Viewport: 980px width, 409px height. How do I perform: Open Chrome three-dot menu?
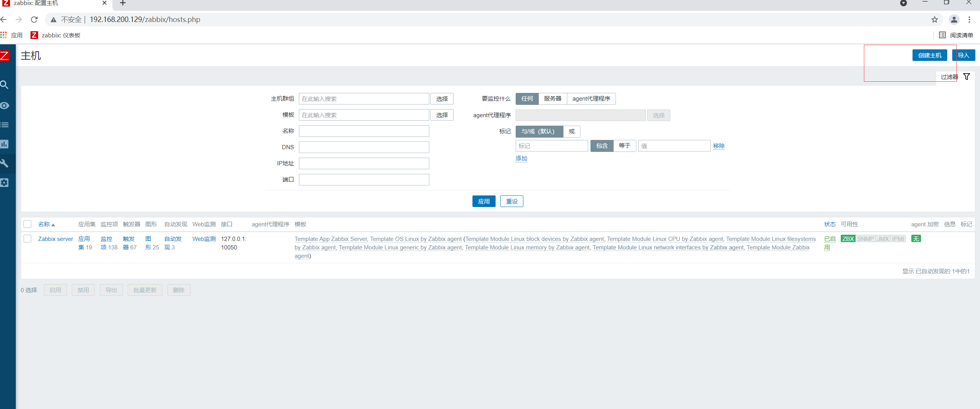969,19
